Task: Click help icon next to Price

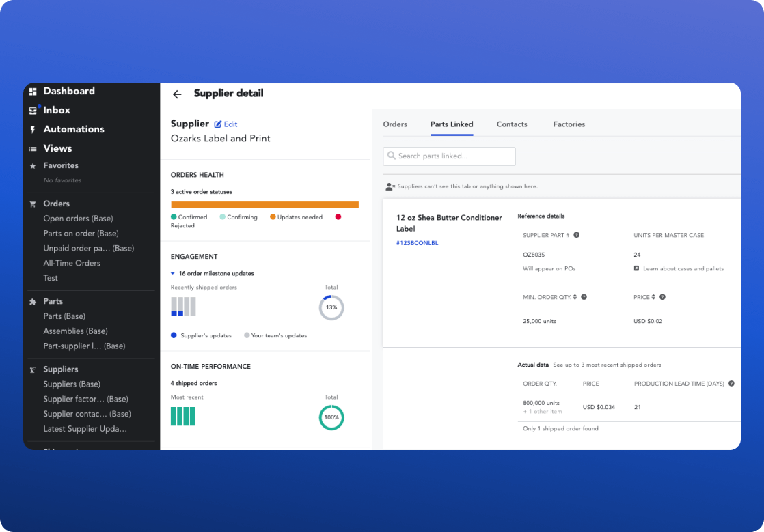Action: (662, 297)
